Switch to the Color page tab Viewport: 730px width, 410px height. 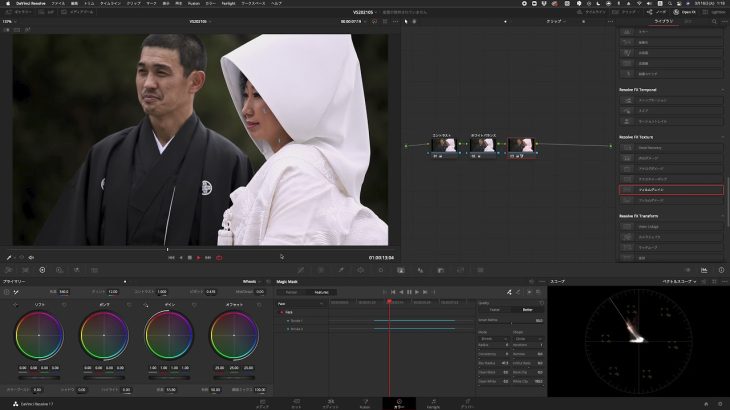[399, 403]
